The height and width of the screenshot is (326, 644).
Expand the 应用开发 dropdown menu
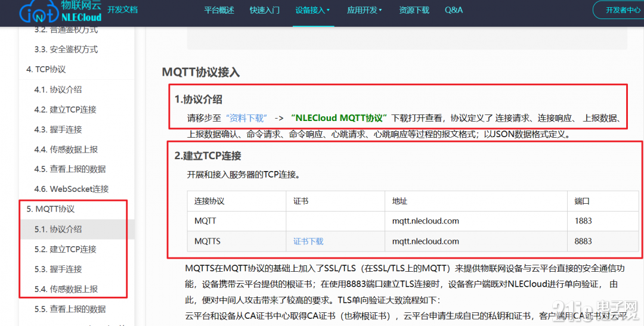click(x=364, y=10)
